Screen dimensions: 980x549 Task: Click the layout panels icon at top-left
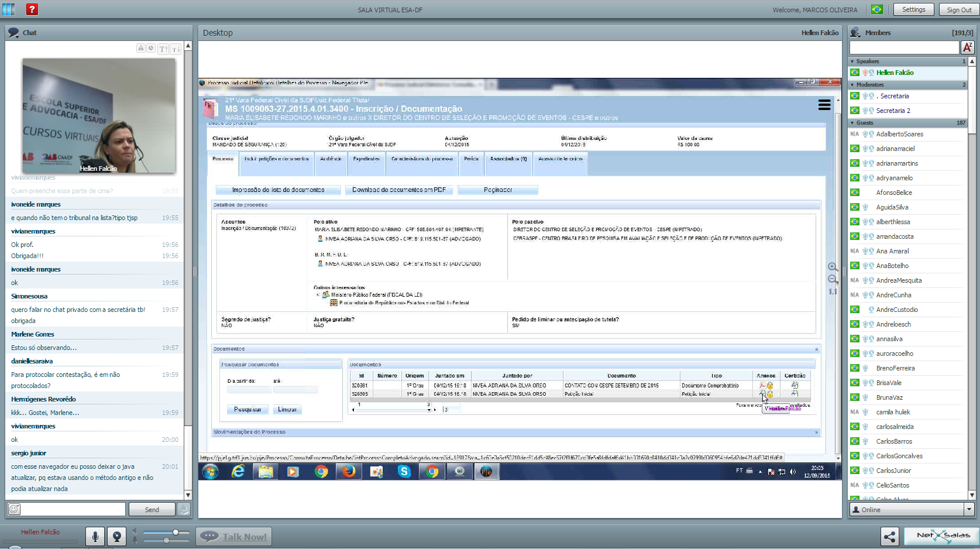click(9, 9)
